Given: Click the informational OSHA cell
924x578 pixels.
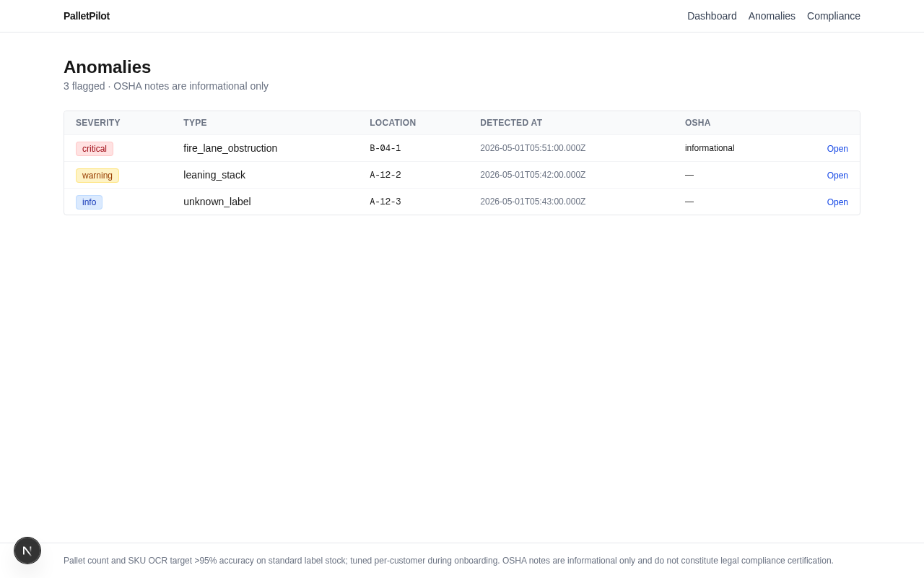Looking at the screenshot, I should (x=710, y=148).
